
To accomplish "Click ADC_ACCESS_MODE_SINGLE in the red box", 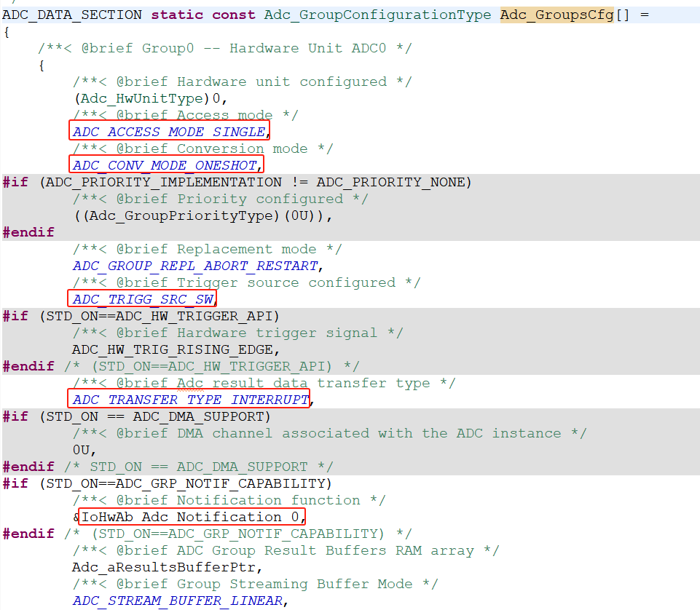I will click(169, 132).
